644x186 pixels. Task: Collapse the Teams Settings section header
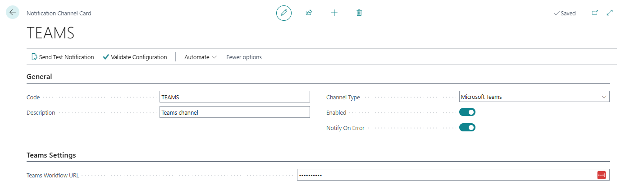pyautogui.click(x=51, y=155)
